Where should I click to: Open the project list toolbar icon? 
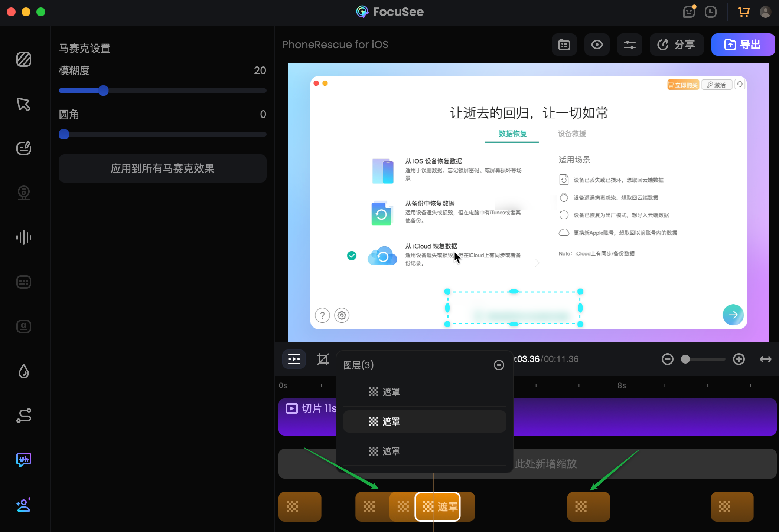[x=564, y=45]
